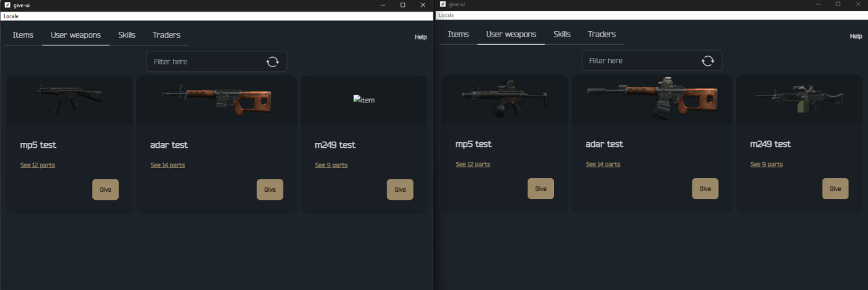Viewport: 868px width, 290px height.
Task: Select adar rifle image in left window
Action: [x=216, y=100]
